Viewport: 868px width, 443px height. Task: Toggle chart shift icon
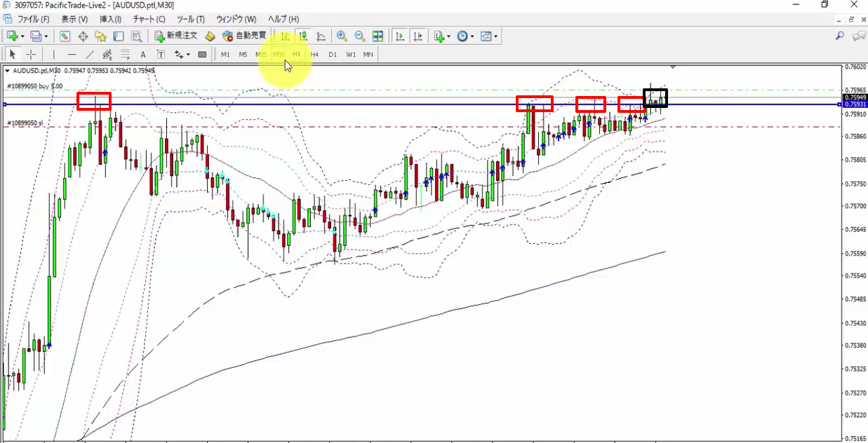[419, 36]
